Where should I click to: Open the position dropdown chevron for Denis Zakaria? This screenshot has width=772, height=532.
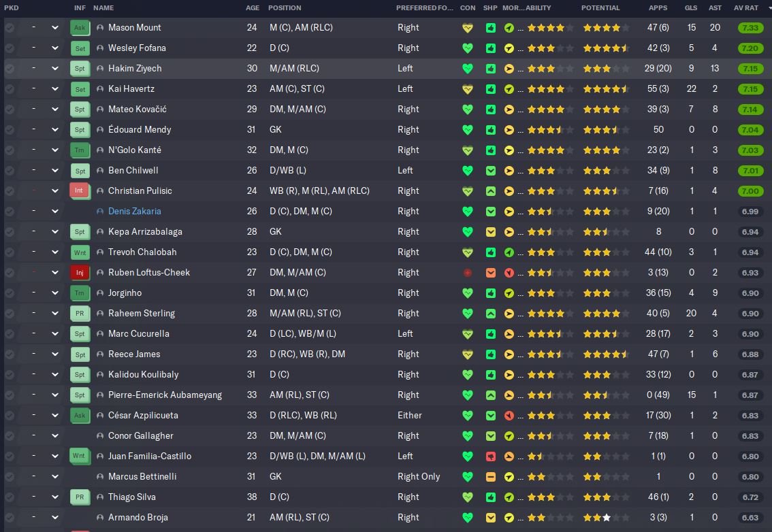coord(54,211)
